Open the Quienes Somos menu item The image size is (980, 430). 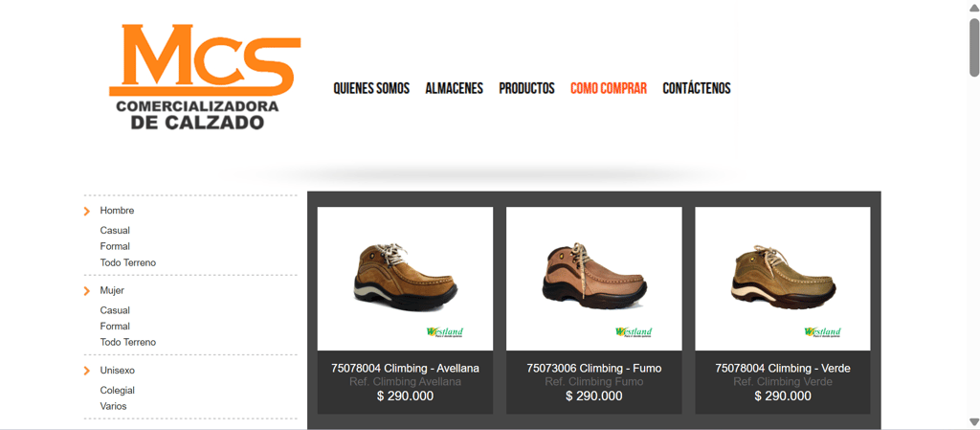tap(371, 88)
